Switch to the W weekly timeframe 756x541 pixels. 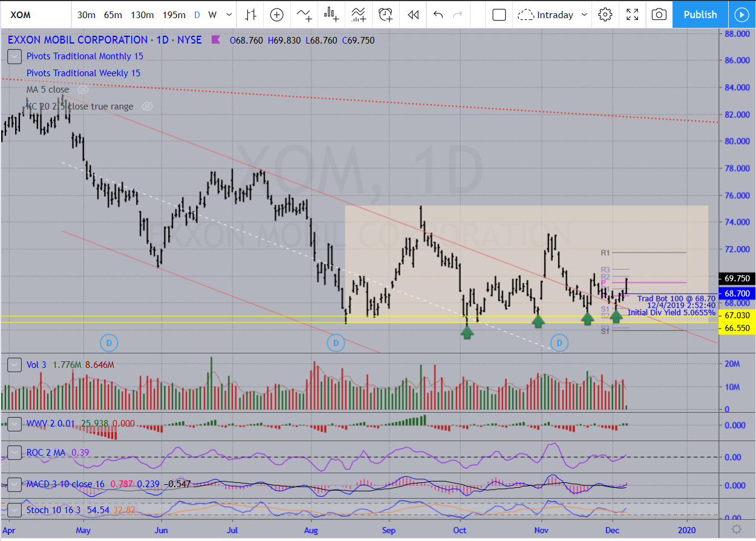pyautogui.click(x=212, y=15)
